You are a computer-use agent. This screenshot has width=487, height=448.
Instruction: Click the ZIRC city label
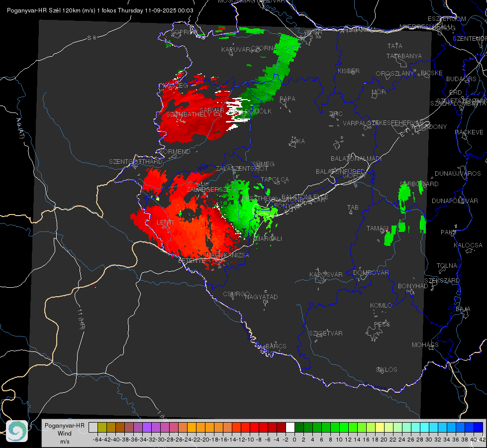point(336,114)
